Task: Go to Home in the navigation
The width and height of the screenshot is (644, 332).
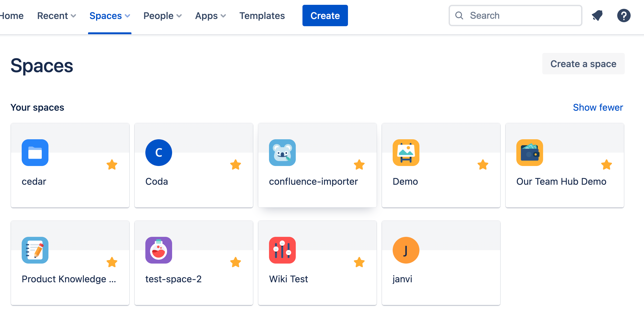Action: point(12,16)
